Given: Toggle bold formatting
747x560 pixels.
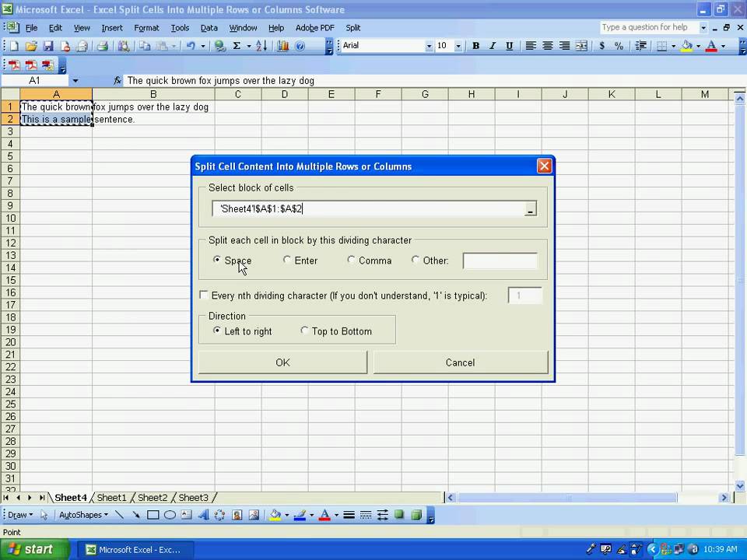Looking at the screenshot, I should (475, 46).
